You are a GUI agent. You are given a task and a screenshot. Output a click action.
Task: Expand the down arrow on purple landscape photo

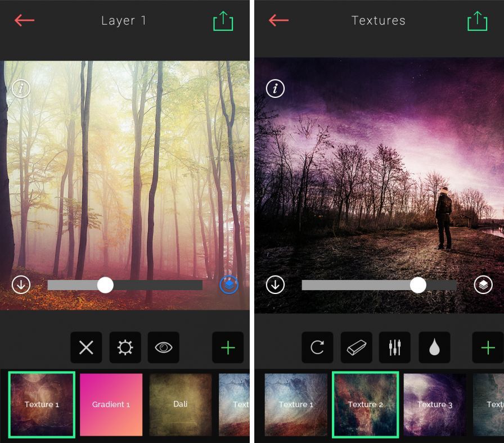275,285
